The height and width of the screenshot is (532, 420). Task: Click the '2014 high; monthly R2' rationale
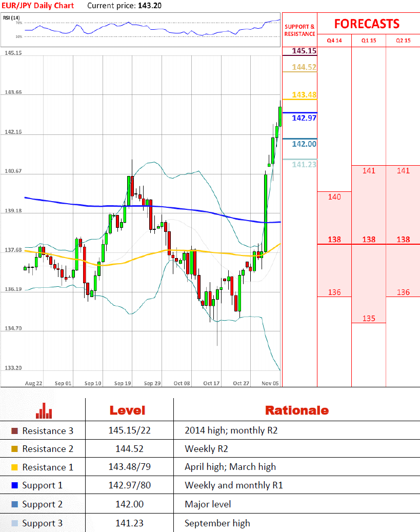[231, 430]
